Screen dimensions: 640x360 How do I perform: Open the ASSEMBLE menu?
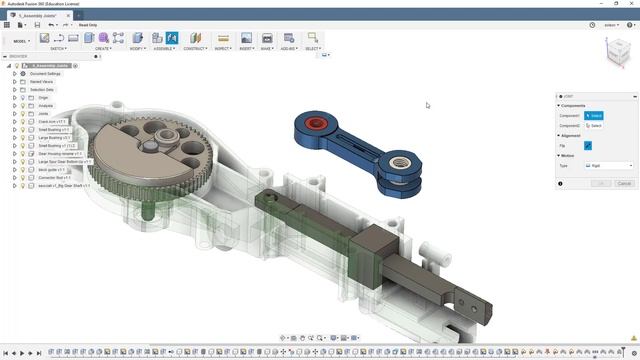pyautogui.click(x=164, y=49)
